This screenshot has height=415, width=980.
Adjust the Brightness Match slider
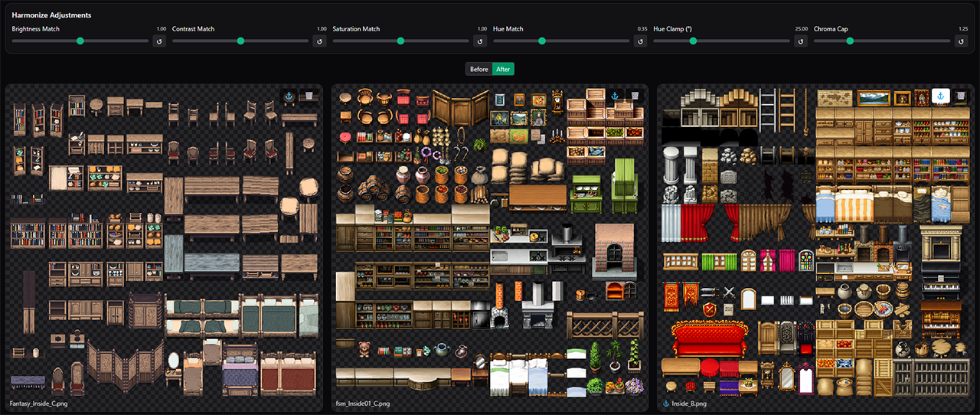click(80, 41)
